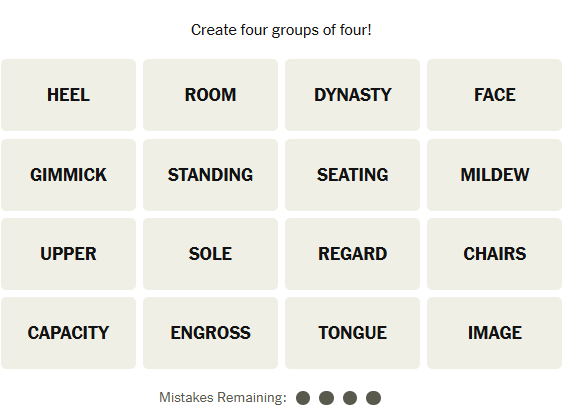Screen dimensions: 565x409
Task: Pick the CAPACITY word tile
Action: click(x=68, y=333)
